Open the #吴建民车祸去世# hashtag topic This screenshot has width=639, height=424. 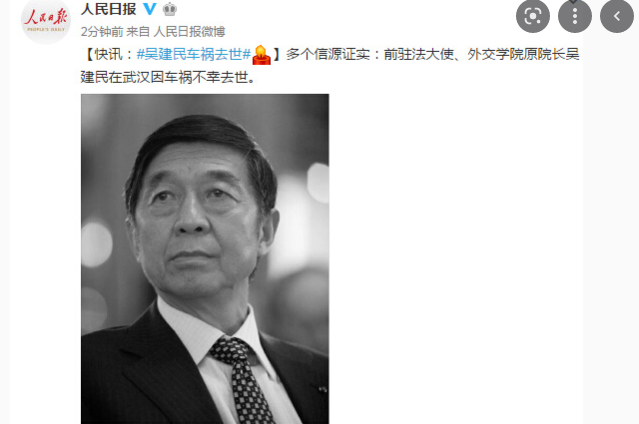click(x=194, y=54)
